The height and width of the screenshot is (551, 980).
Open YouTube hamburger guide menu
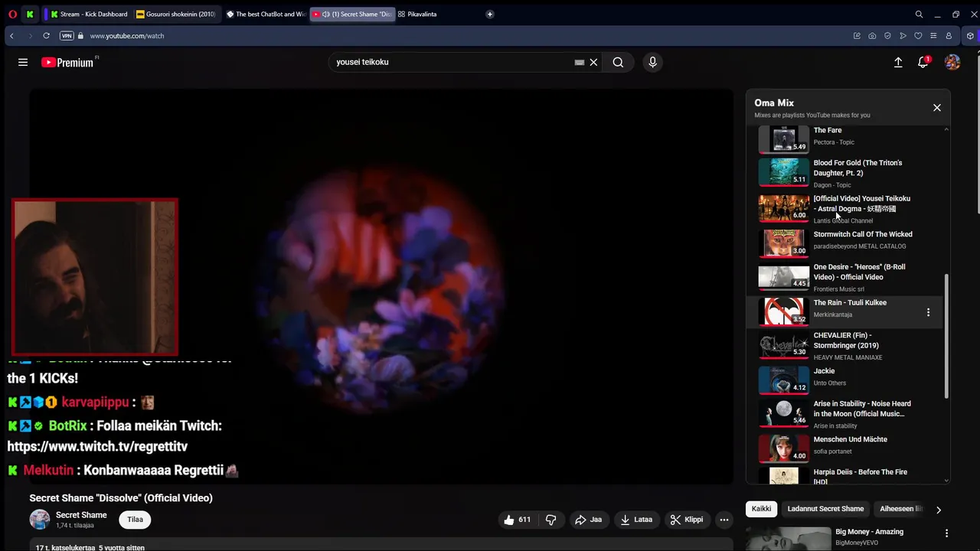coord(23,62)
